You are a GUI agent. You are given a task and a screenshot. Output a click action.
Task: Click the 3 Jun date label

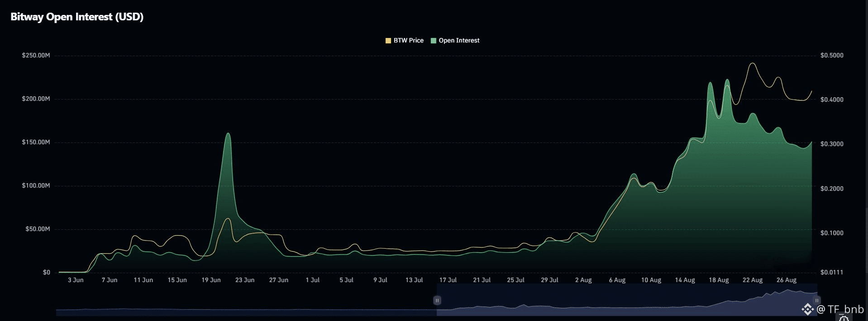click(76, 280)
